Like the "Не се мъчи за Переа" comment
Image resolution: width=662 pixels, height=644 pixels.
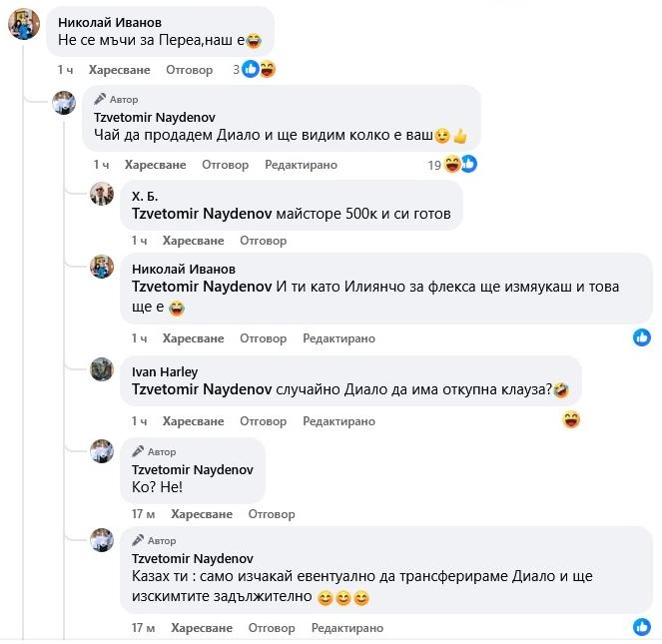[x=119, y=70]
